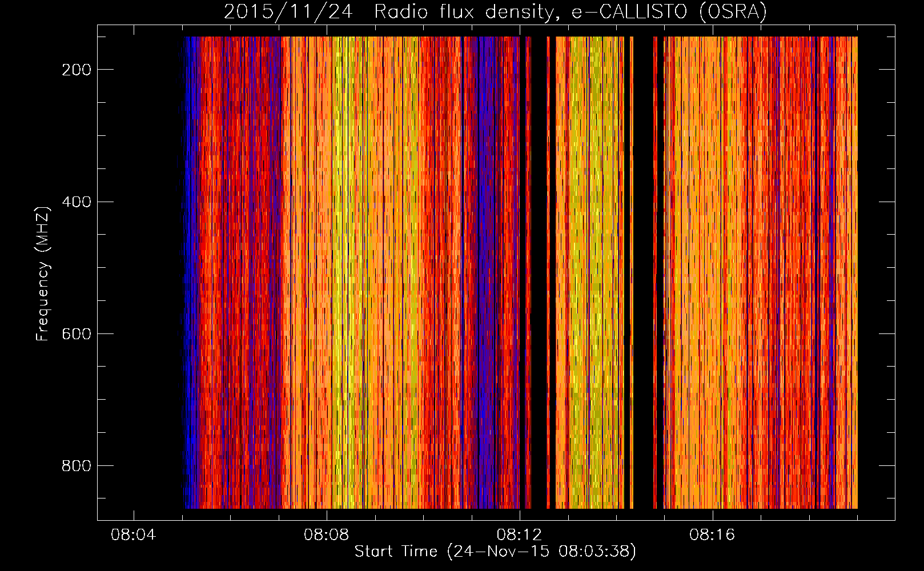Click the '08:12' time tick label
Screen dimensions: 924x571
[x=519, y=535]
